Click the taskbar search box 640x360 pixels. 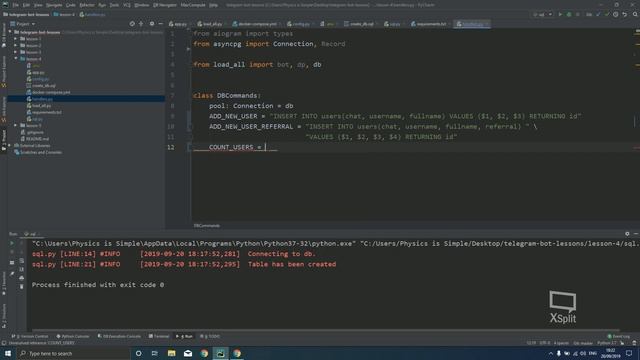tap(73, 353)
